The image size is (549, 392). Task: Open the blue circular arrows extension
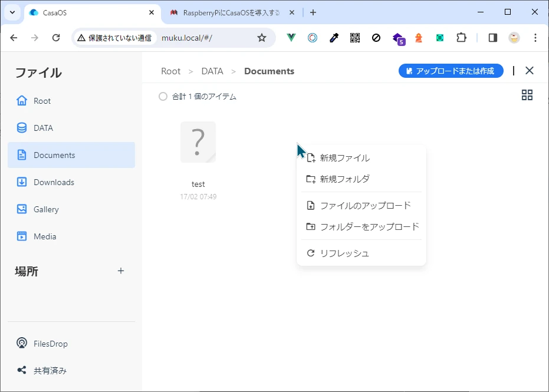coord(313,38)
